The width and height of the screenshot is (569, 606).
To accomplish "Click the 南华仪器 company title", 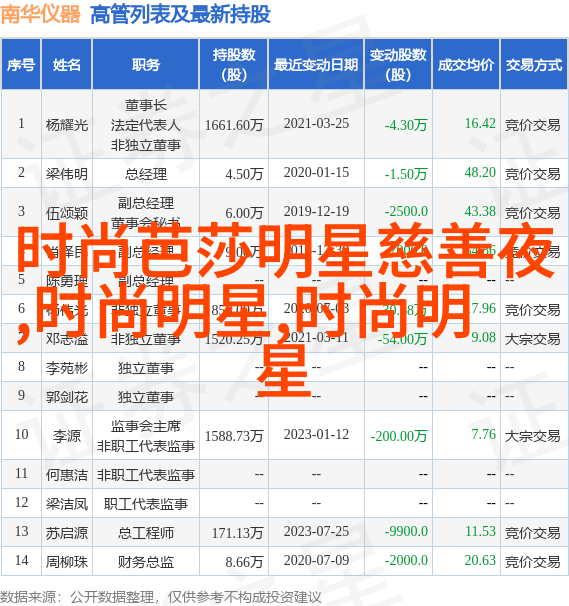I will point(40,14).
